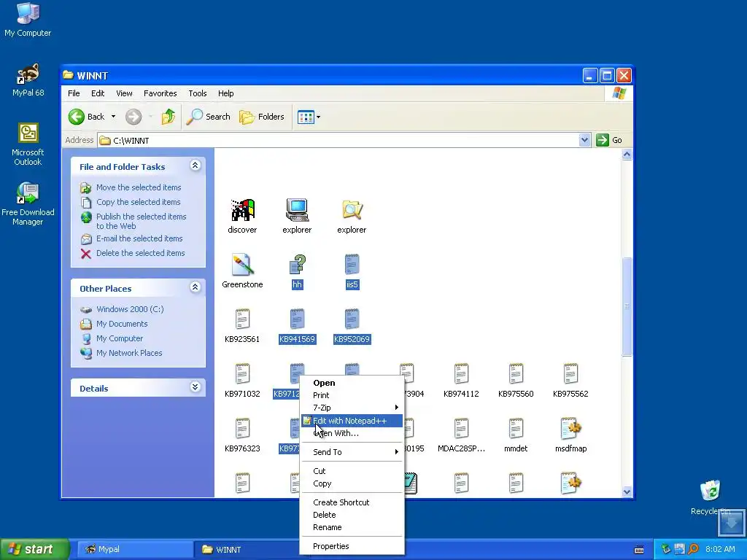Expand the address bar dropdown
747x560 pixels.
click(584, 140)
